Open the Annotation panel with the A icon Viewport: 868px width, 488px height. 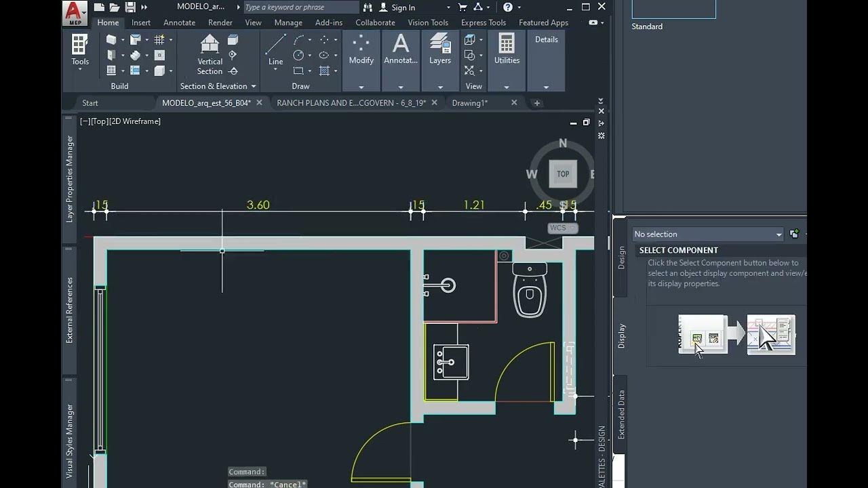pos(401,49)
